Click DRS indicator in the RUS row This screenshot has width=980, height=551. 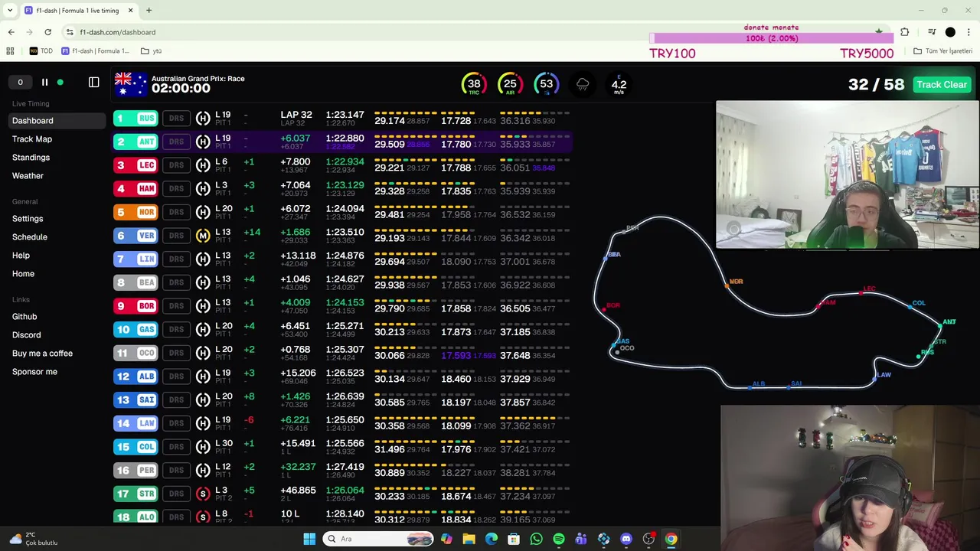pyautogui.click(x=177, y=118)
